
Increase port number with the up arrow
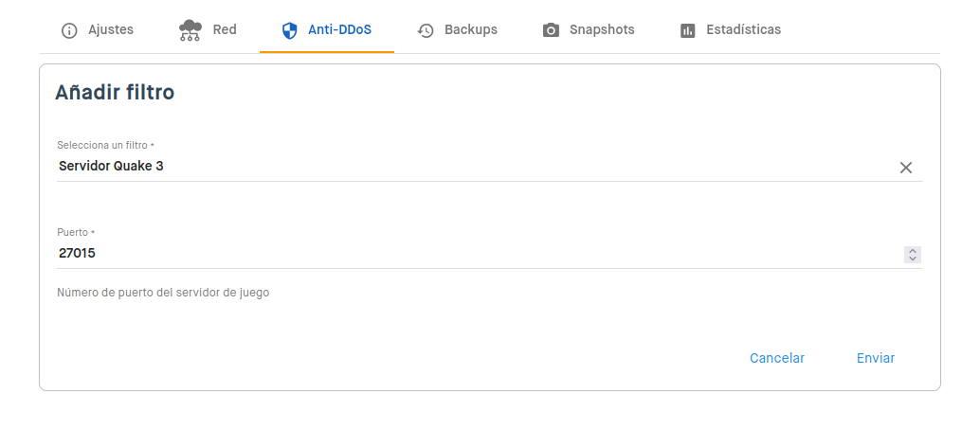pyautogui.click(x=913, y=251)
